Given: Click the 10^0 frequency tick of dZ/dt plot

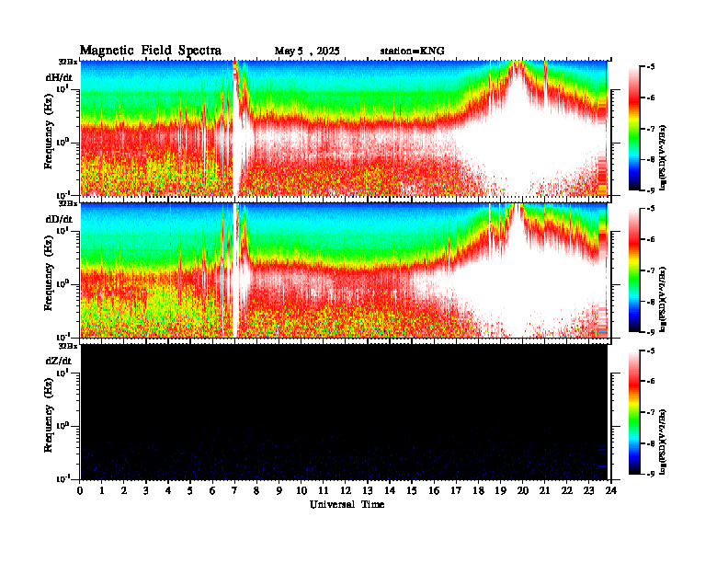Looking at the screenshot, I should 63,426.
